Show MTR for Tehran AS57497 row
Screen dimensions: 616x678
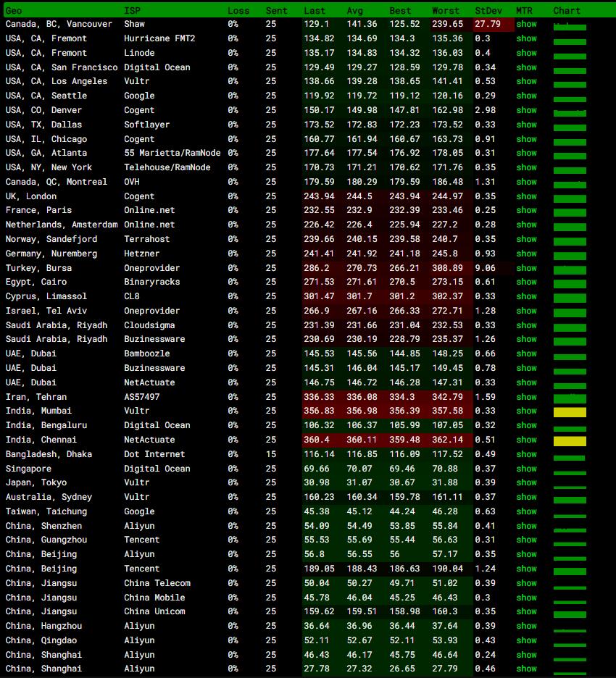coord(526,397)
